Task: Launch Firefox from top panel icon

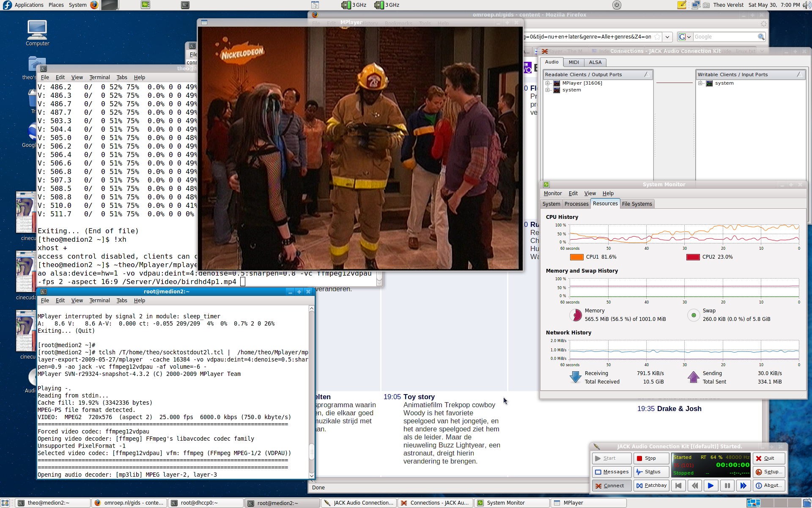Action: [x=94, y=5]
